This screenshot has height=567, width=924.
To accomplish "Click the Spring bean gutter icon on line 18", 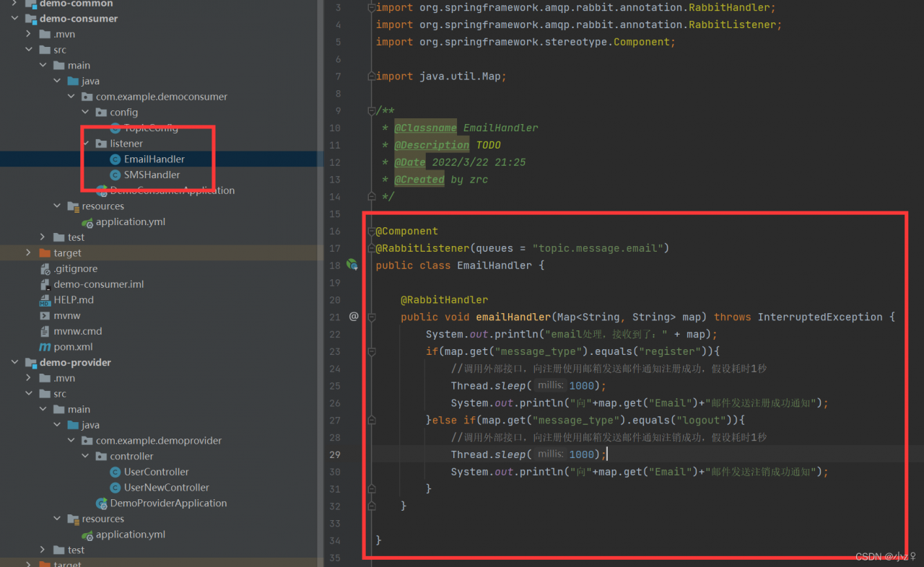I will [x=352, y=265].
